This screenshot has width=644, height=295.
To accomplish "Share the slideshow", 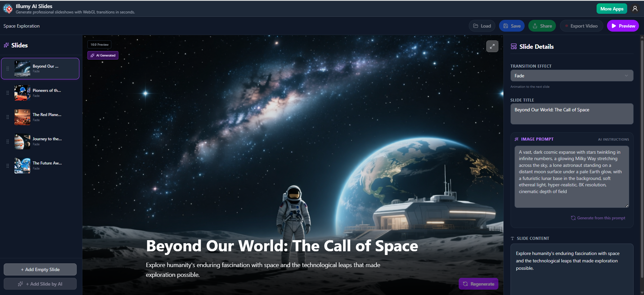I will pos(542,26).
